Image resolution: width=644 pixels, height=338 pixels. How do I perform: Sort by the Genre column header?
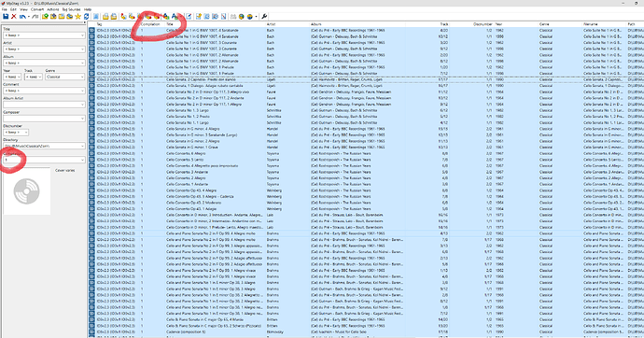coord(544,24)
